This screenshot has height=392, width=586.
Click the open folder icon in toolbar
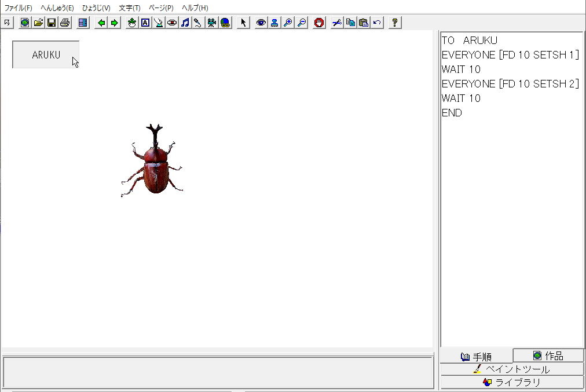[38, 23]
